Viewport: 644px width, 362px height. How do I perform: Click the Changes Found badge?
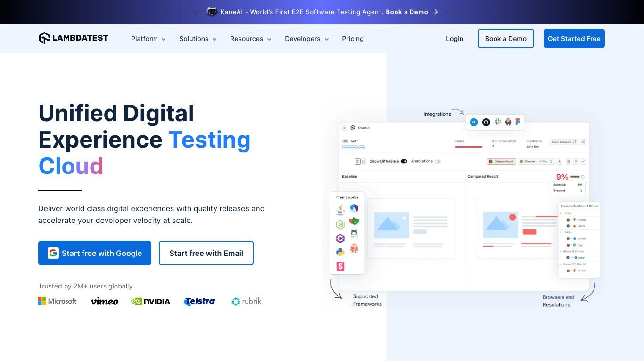tap(501, 161)
